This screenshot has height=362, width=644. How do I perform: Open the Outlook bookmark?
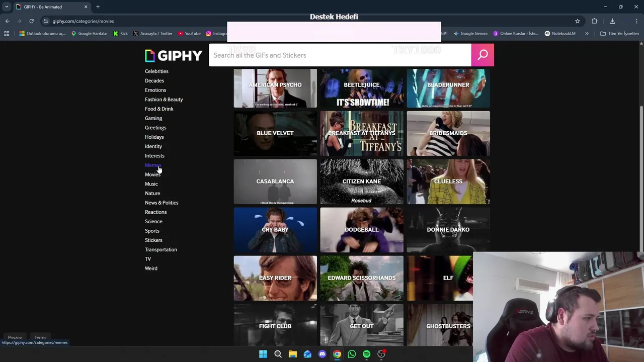click(42, 34)
